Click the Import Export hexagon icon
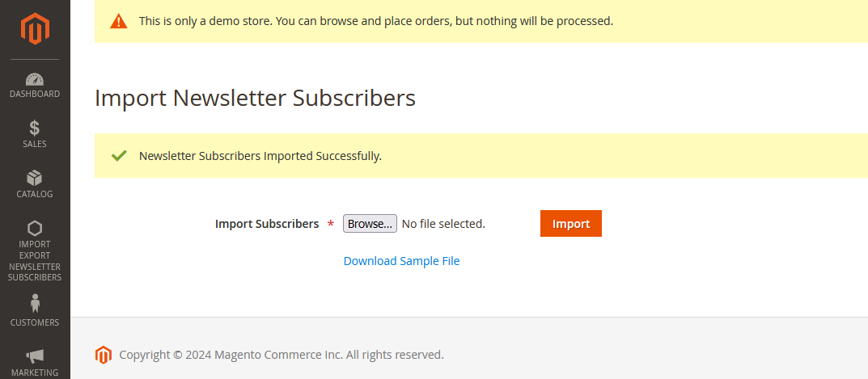Screen dimensions: 868x379 pos(35,228)
